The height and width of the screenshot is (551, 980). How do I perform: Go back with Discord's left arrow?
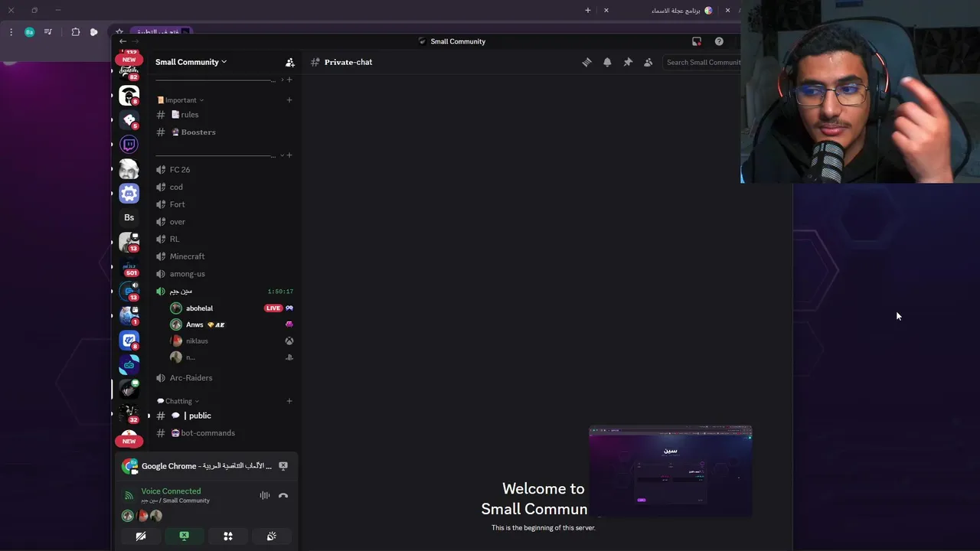click(x=122, y=41)
